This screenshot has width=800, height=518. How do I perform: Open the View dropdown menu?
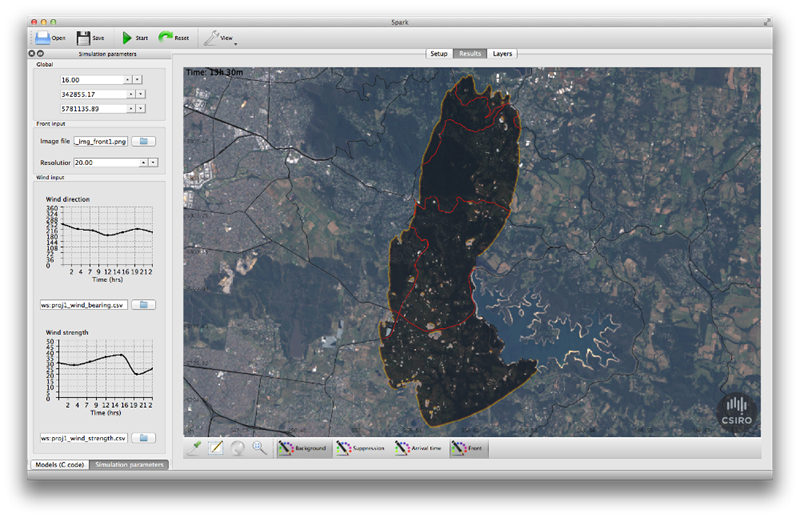220,38
